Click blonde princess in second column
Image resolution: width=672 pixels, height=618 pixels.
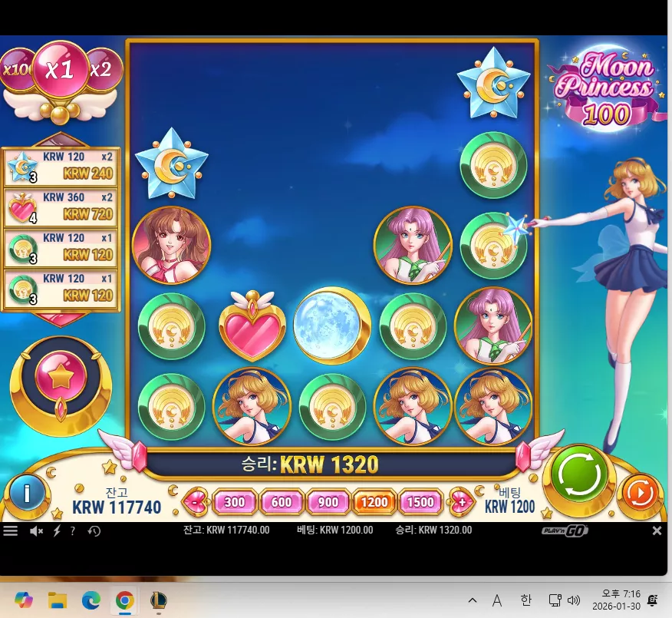(x=252, y=405)
